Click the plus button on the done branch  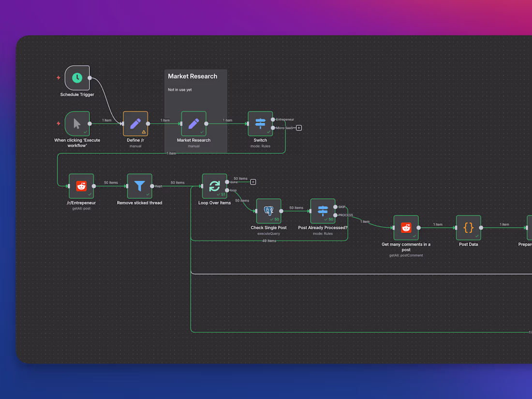(253, 182)
